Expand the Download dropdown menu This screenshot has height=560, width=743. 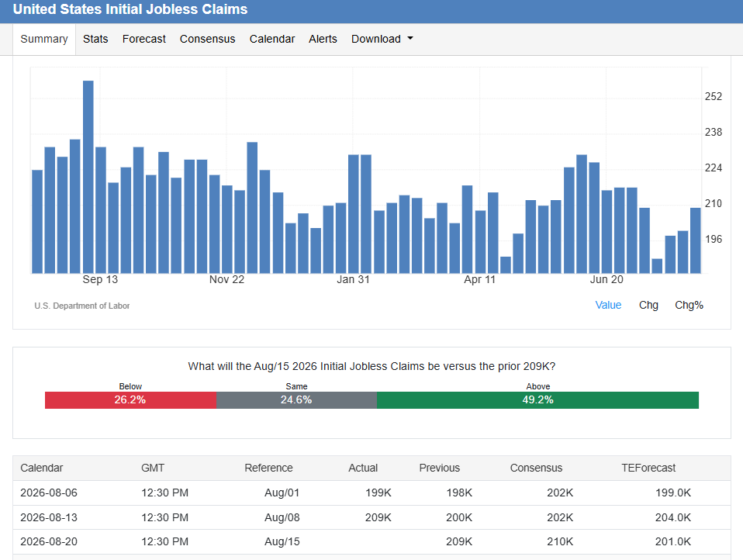point(382,40)
